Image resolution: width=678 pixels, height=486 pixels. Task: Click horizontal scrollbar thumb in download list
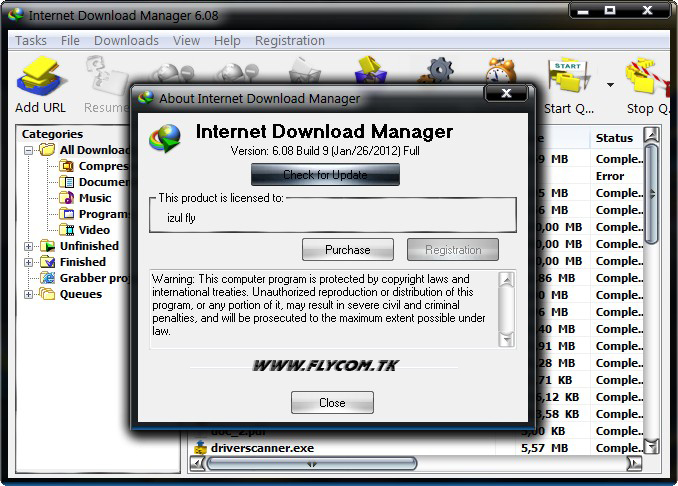coord(312,464)
